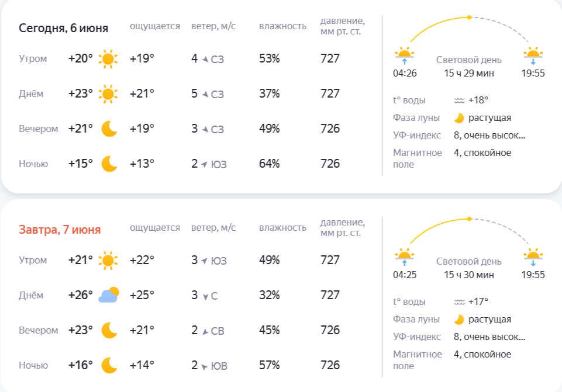Click today's sunset icon above 19:55

533,55
